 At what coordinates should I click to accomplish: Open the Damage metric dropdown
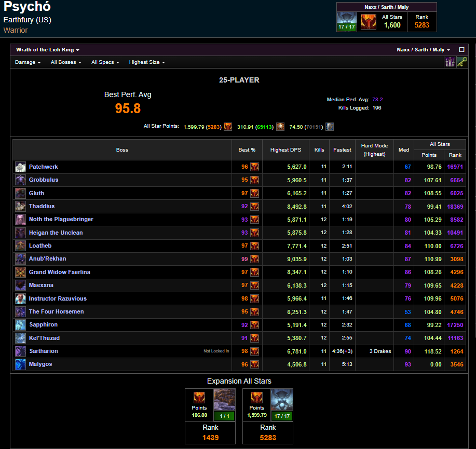pyautogui.click(x=28, y=62)
